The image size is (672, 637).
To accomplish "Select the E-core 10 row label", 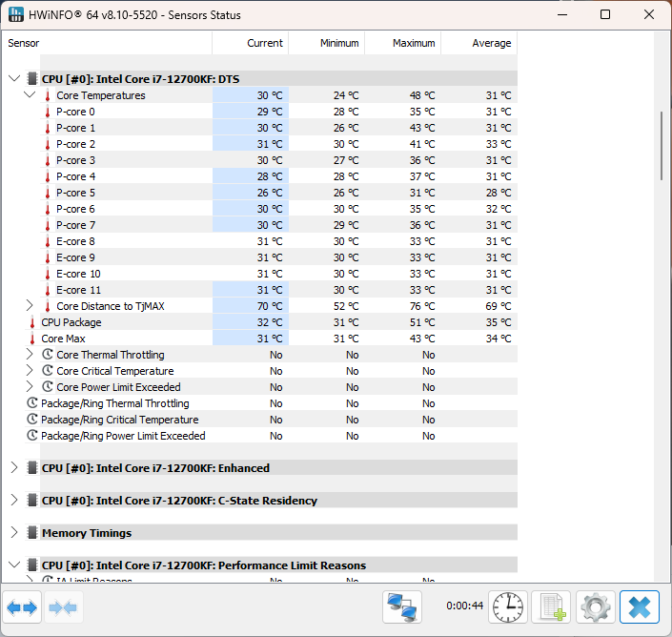I will [x=78, y=274].
